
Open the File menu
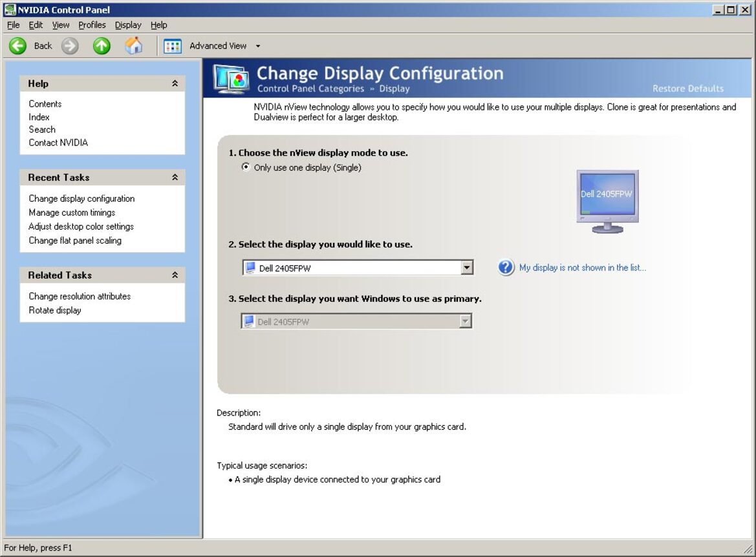click(x=14, y=25)
